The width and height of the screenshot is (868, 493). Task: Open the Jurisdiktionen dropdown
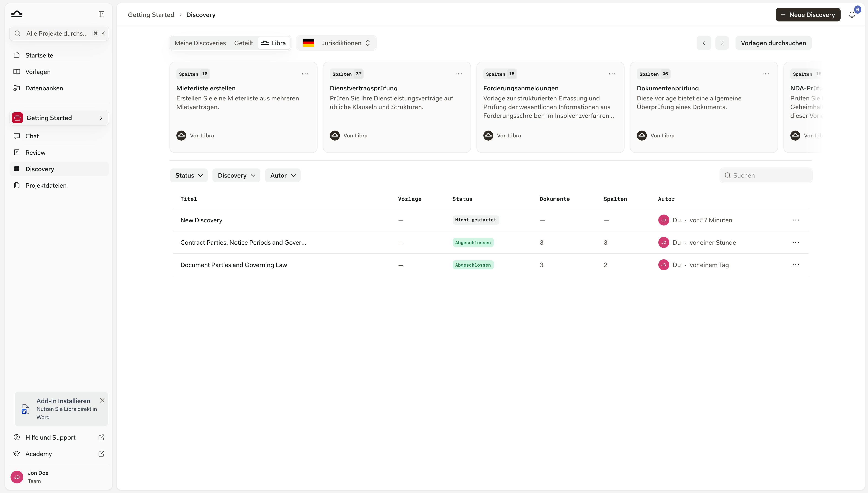tap(336, 43)
